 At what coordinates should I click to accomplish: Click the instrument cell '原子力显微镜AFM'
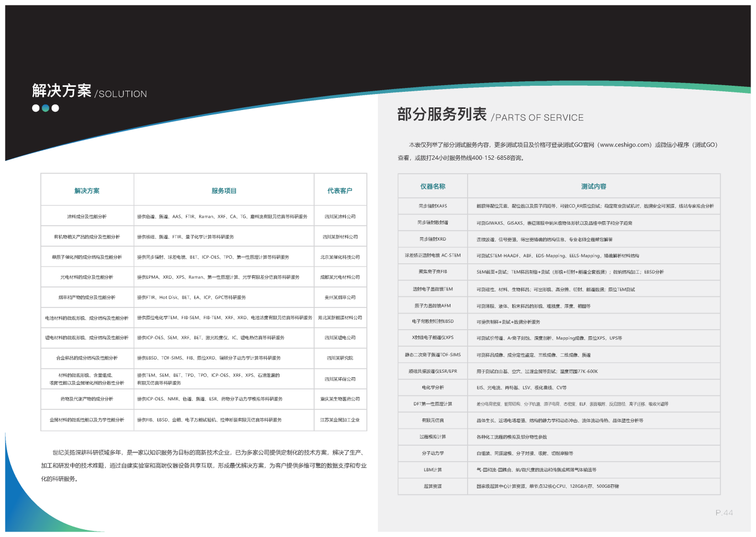tap(433, 305)
